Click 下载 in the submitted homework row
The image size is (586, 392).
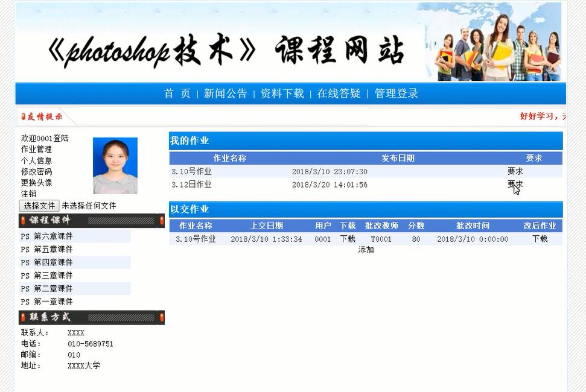tap(348, 239)
